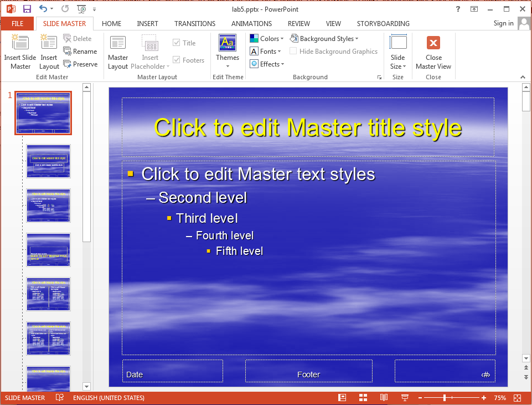Switch to the ANIMATIONS tab
Screen dimensions: 532x405
pos(251,23)
